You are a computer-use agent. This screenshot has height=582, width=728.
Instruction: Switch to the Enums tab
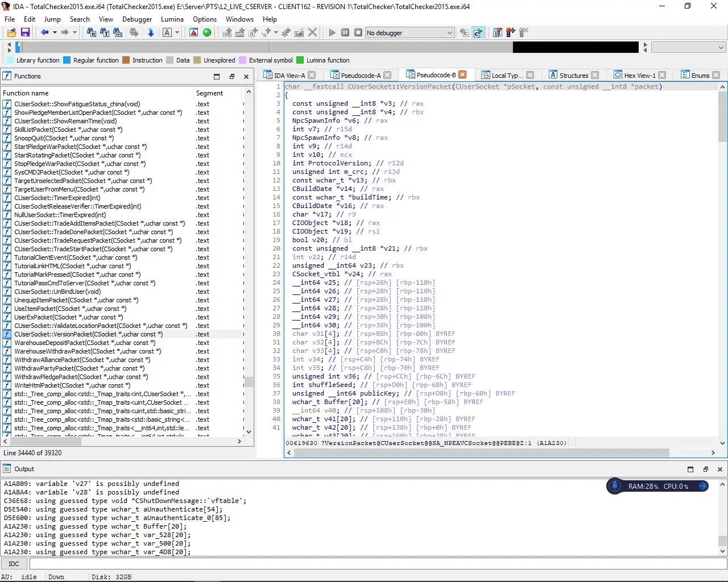pyautogui.click(x=700, y=75)
